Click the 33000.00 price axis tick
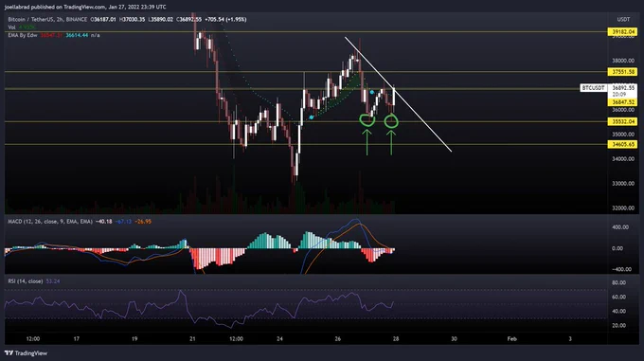 pos(623,184)
